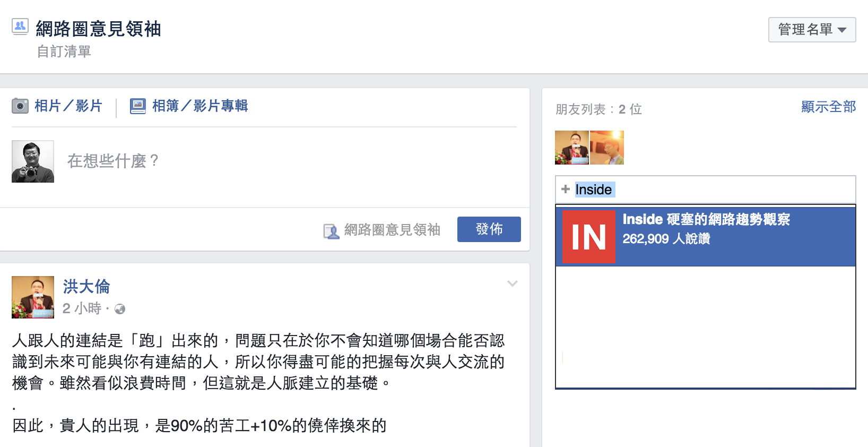Click the first friend thumbnail in 朋友列表

(572, 148)
